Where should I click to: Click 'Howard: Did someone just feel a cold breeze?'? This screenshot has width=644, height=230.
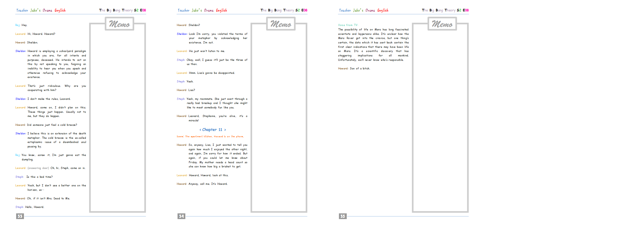point(46,125)
